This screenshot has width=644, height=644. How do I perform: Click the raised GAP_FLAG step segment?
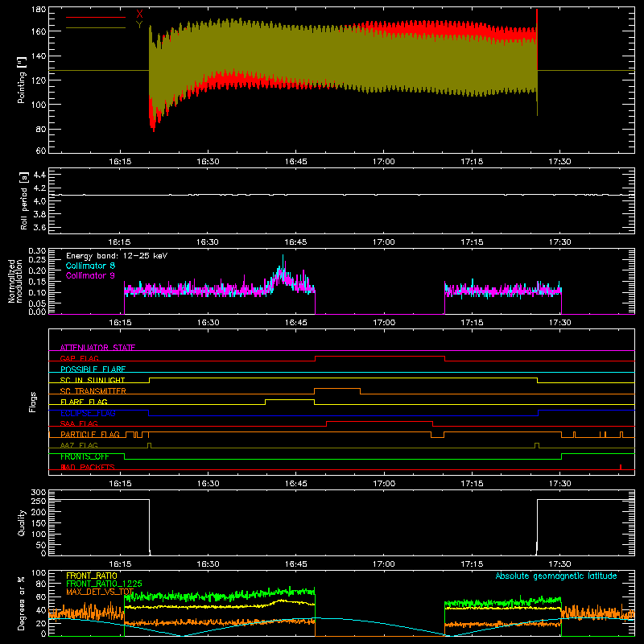click(x=380, y=356)
